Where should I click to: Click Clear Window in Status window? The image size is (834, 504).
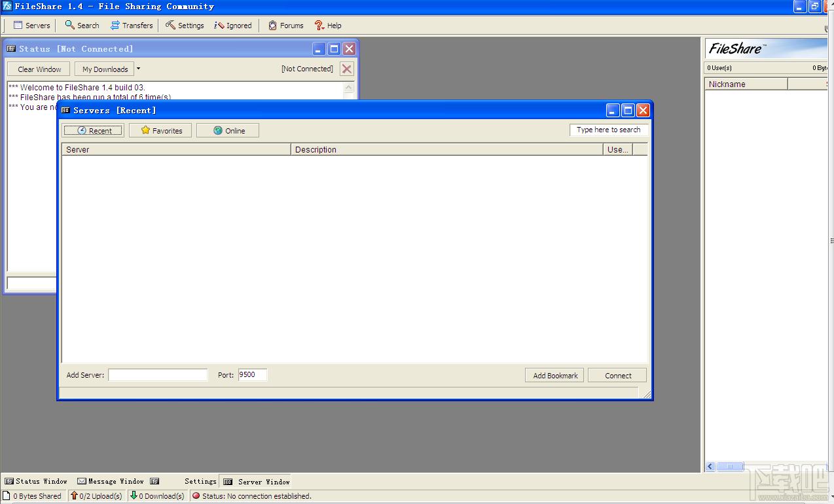pyautogui.click(x=39, y=69)
